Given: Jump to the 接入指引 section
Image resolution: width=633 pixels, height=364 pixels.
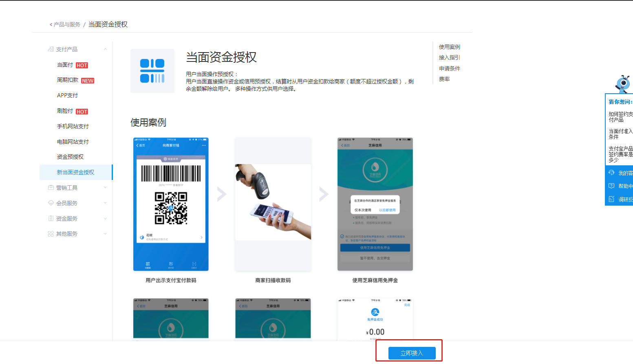Looking at the screenshot, I should [450, 57].
